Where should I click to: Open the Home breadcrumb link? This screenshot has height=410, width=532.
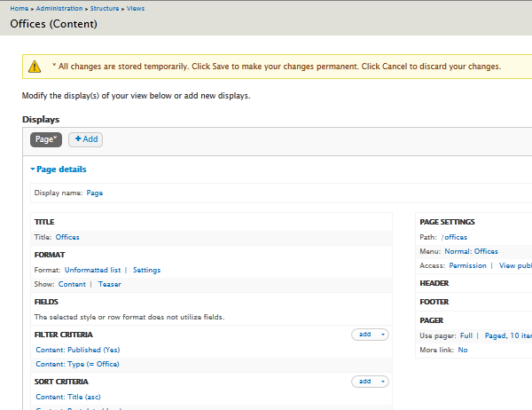click(19, 9)
